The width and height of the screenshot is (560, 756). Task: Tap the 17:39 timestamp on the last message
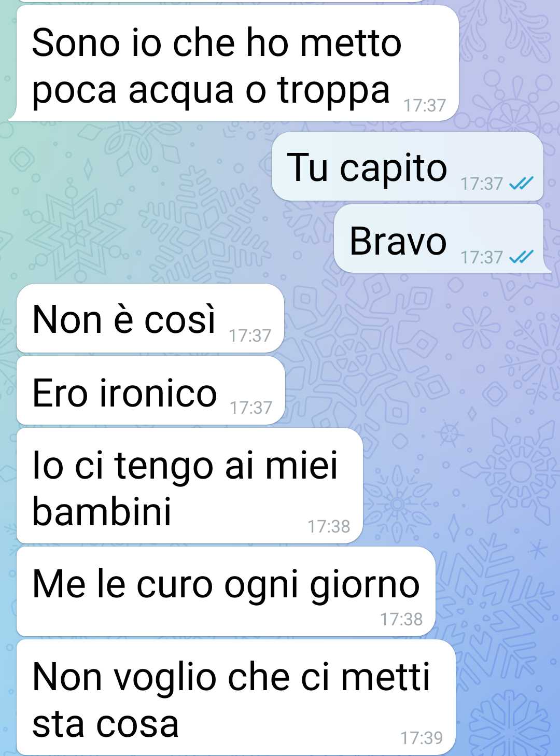(422, 738)
